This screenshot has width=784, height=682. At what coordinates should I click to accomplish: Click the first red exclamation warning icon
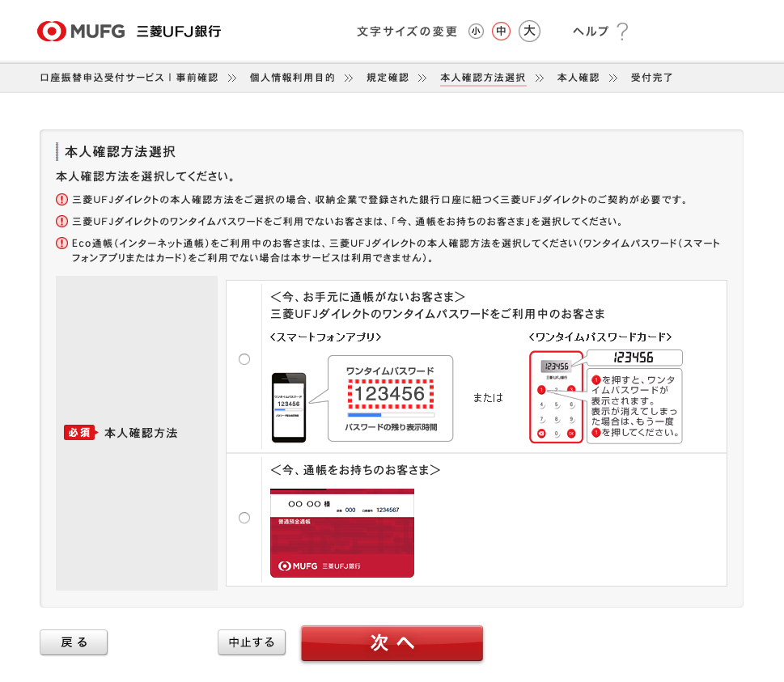61,200
